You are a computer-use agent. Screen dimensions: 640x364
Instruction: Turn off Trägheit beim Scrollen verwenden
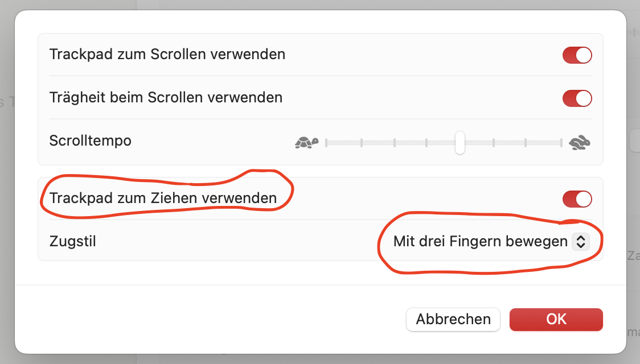[577, 98]
